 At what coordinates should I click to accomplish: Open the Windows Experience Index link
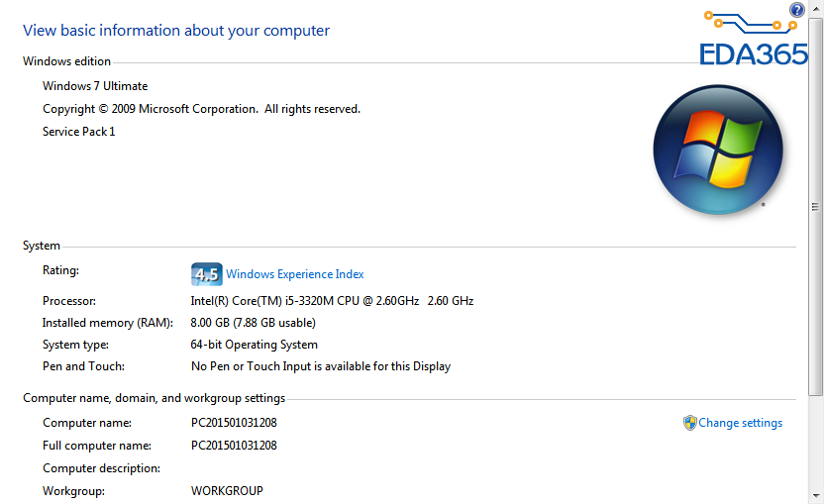pyautogui.click(x=294, y=274)
